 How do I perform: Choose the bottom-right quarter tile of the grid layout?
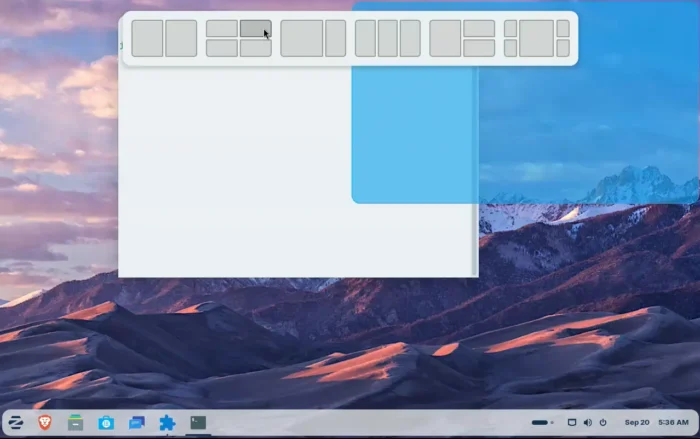tap(255, 48)
